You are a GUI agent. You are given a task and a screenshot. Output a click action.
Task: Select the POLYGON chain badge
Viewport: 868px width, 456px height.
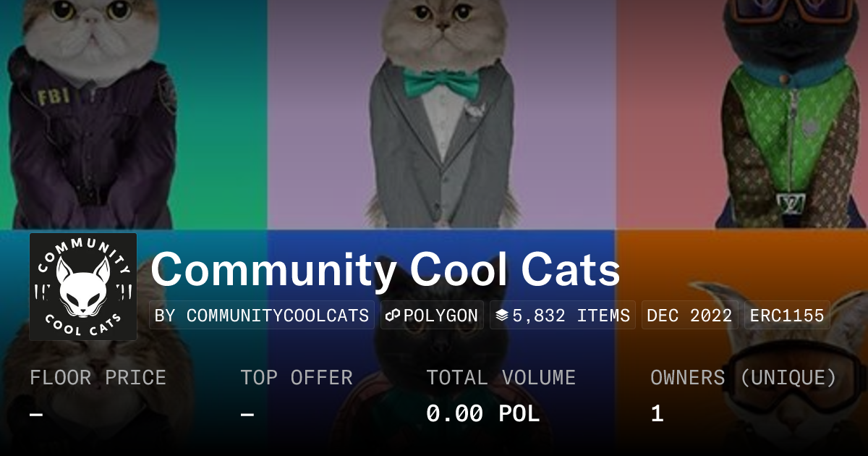(x=432, y=316)
